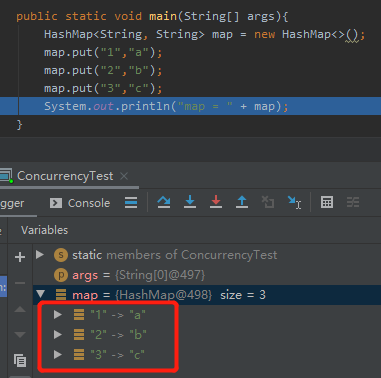Click the Drop Frame icon
Viewport: 381px width, 378px height.
click(268, 202)
